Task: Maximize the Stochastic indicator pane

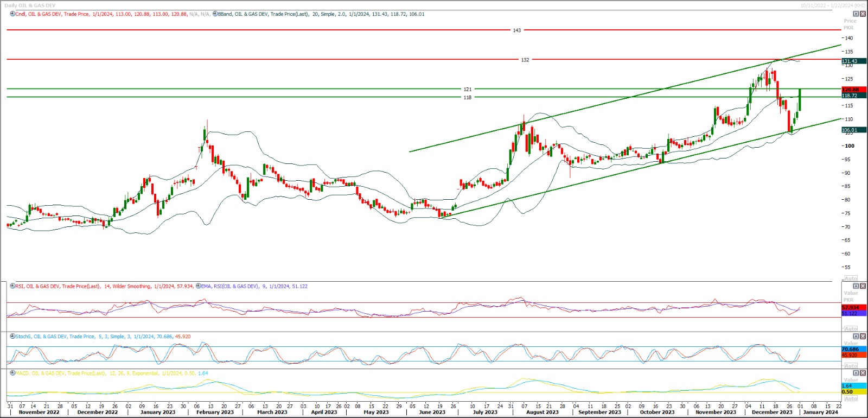Action: click(x=856, y=337)
